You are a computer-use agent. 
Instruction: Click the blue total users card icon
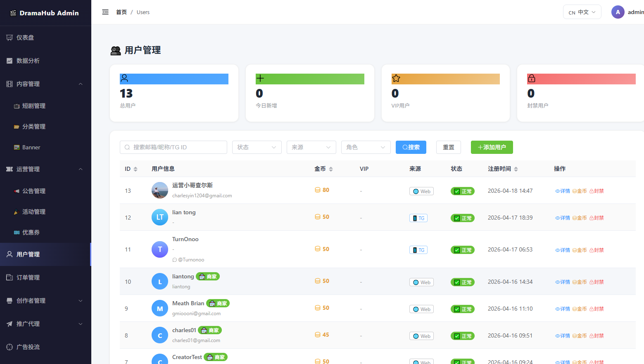click(x=124, y=78)
